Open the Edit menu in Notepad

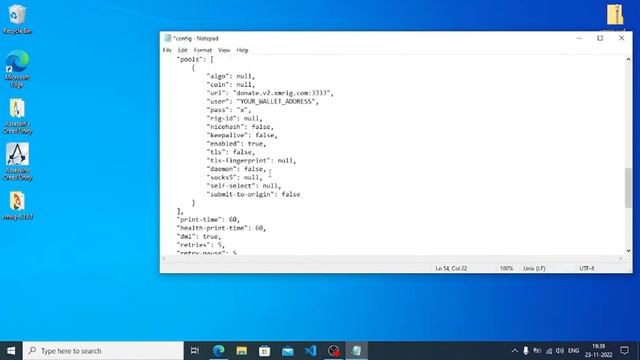pos(182,50)
